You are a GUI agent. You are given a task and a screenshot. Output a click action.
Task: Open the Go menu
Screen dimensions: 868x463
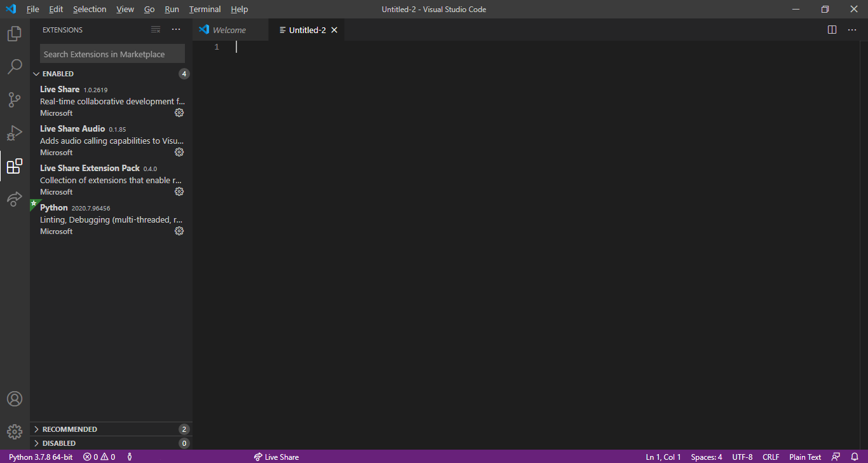tap(149, 9)
